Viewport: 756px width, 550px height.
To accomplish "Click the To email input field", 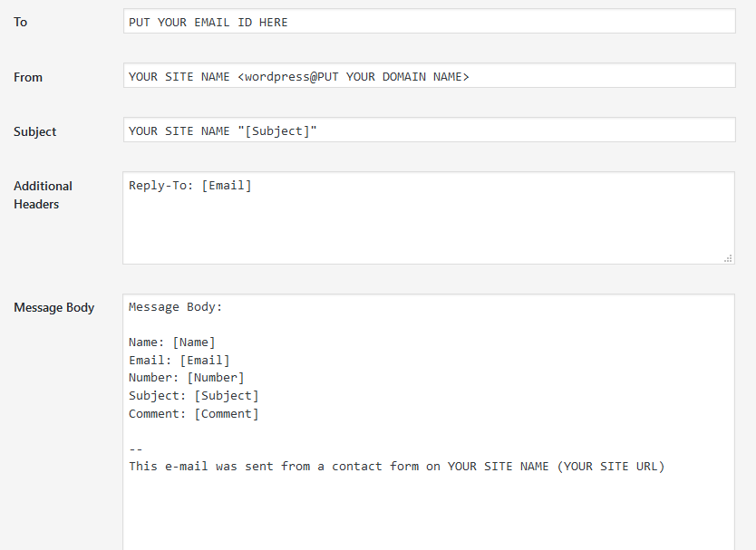I will (429, 22).
